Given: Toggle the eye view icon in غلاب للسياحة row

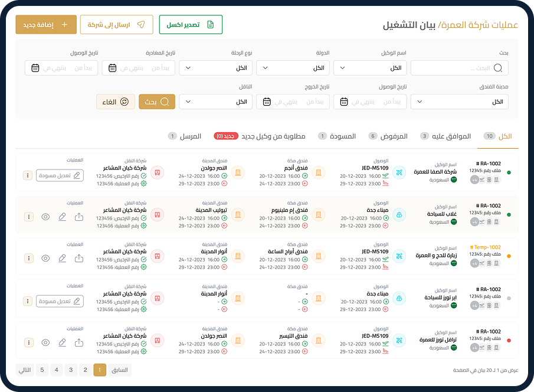Looking at the screenshot, I should 46,217.
